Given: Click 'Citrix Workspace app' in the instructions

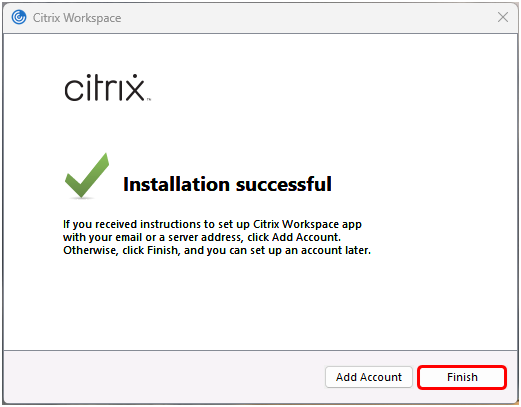Looking at the screenshot, I should (x=307, y=224).
